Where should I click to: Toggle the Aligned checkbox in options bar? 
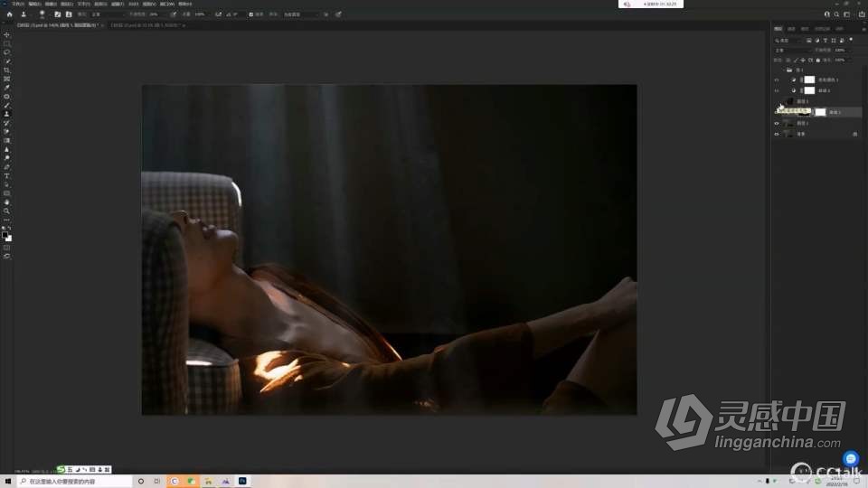(x=250, y=14)
